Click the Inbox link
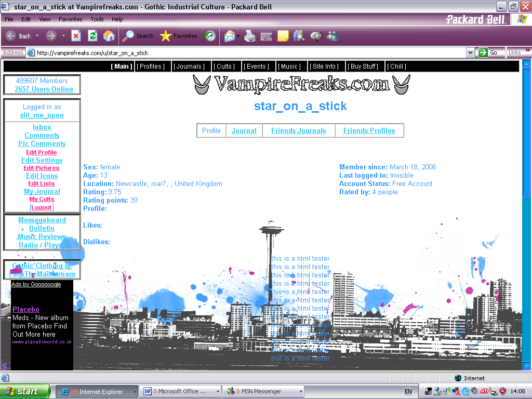The image size is (532, 399). pyautogui.click(x=42, y=127)
